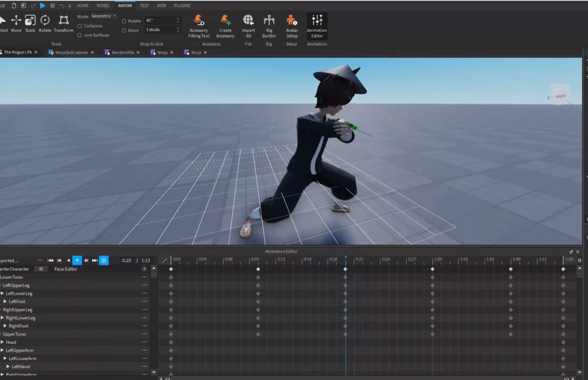This screenshot has width=588, height=380.
Task: Expand the LeftLowerLeg track
Action: click(x=2, y=294)
